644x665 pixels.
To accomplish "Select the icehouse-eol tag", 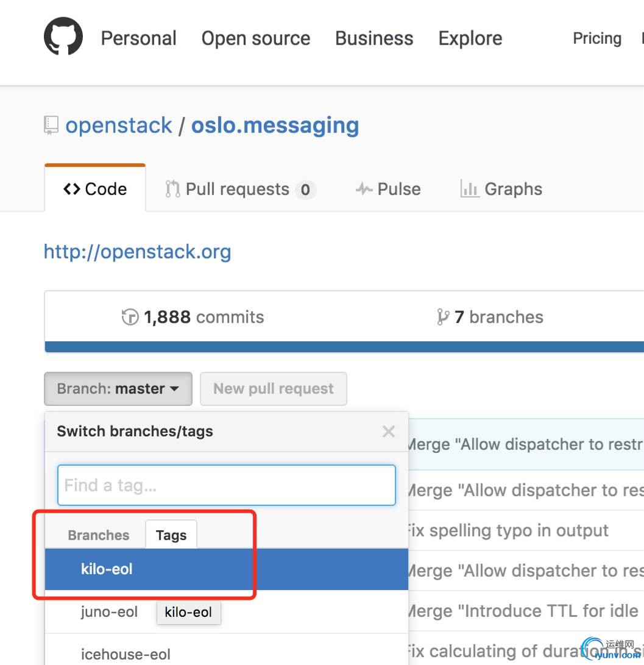I will tap(227, 651).
